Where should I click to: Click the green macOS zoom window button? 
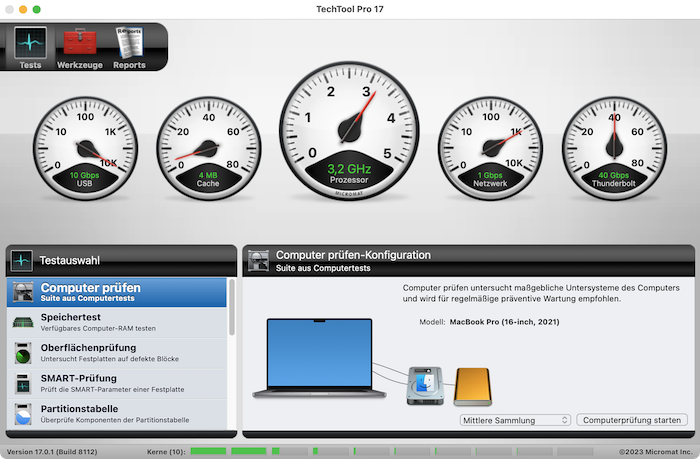tap(37, 9)
